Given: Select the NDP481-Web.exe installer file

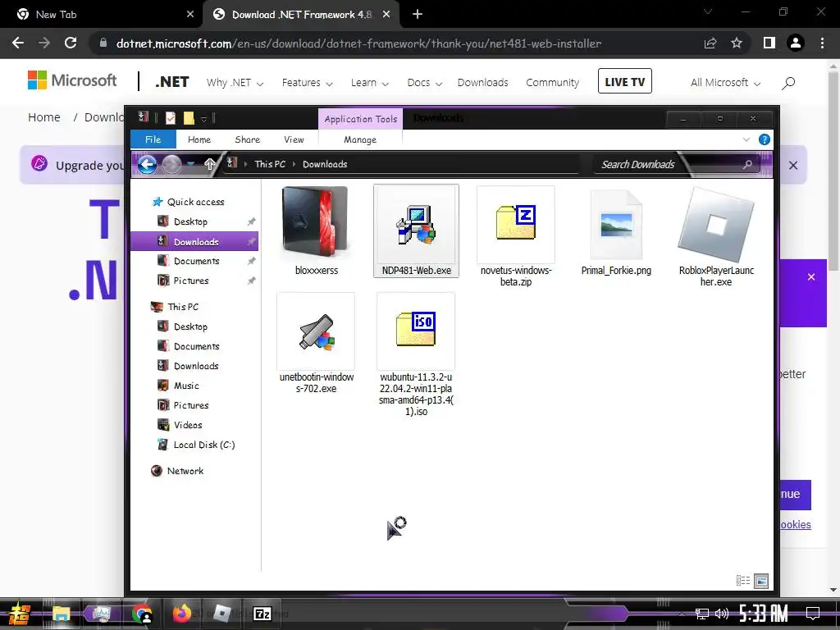Looking at the screenshot, I should tap(416, 231).
